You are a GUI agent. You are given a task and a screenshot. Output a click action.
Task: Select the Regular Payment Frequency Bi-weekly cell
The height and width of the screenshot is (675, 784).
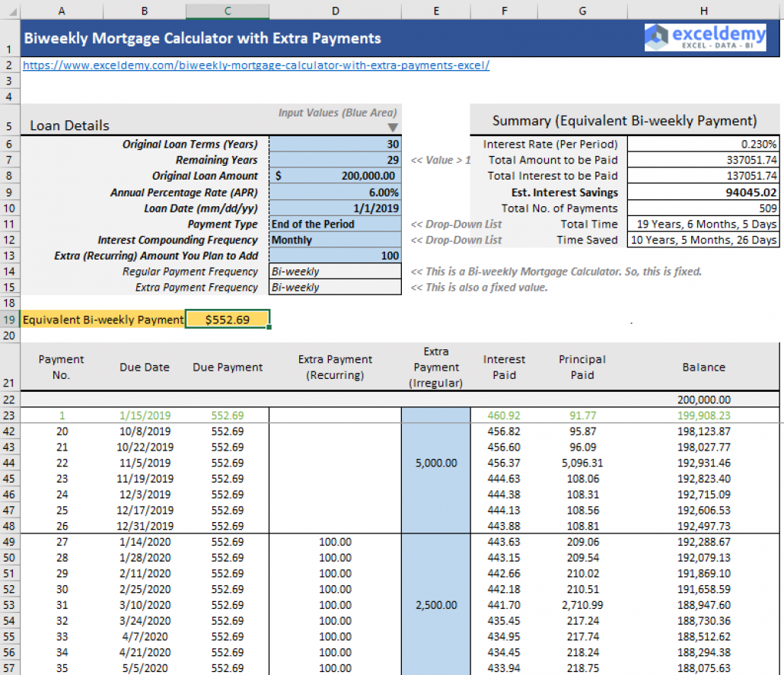point(335,272)
